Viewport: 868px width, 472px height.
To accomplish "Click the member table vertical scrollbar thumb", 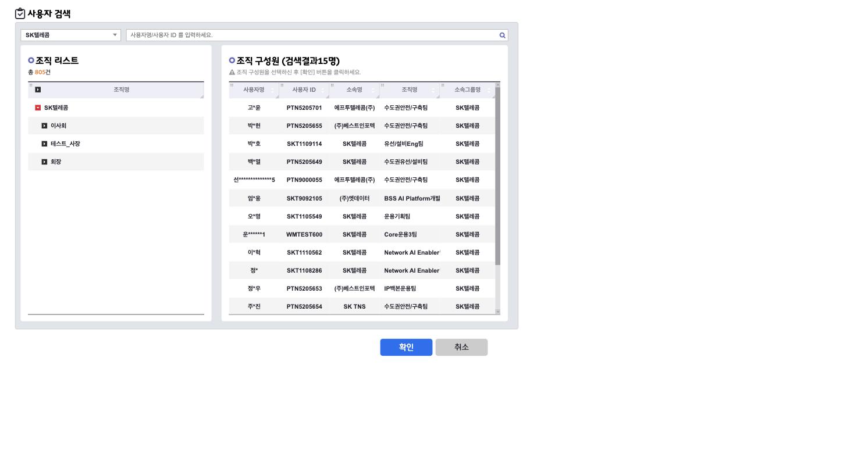I will point(497,176).
